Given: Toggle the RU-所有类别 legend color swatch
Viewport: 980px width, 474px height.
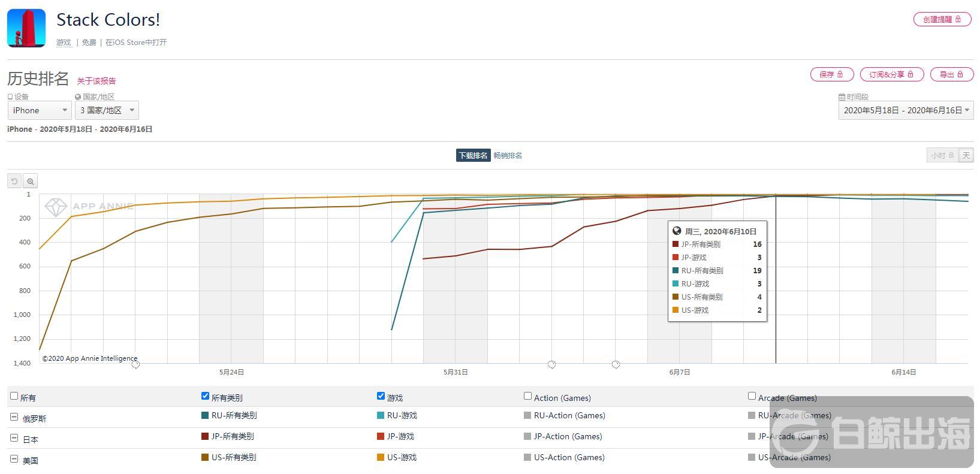Looking at the screenshot, I should [205, 415].
